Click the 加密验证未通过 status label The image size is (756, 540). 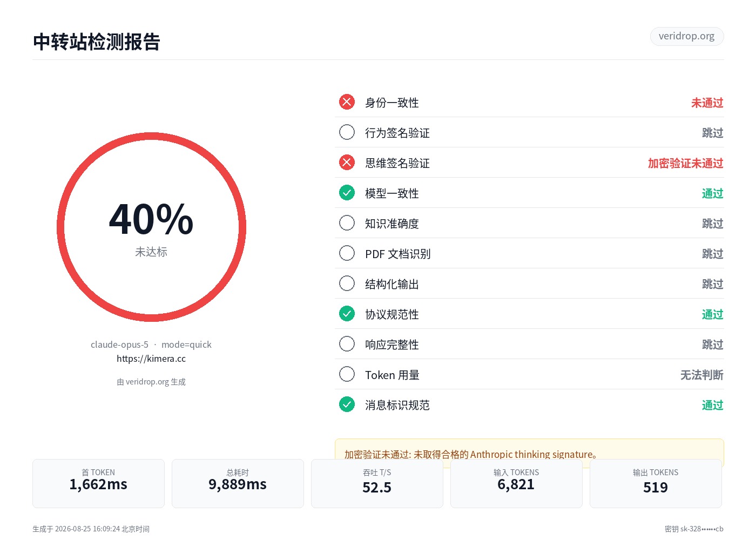click(685, 163)
